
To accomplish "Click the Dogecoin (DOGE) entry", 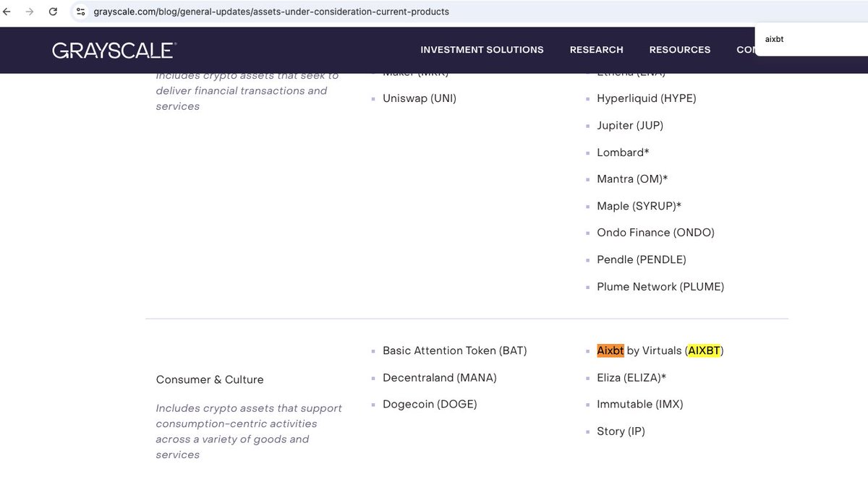I will (x=430, y=404).
